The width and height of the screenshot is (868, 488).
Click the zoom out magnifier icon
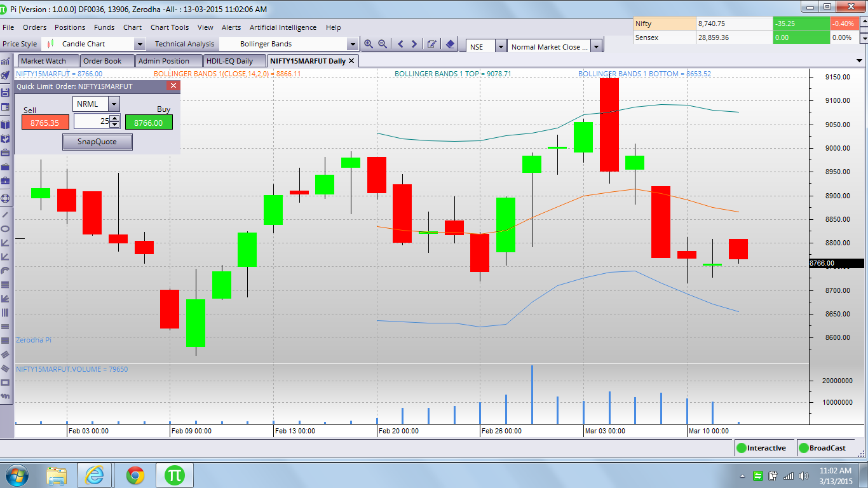[x=383, y=44]
